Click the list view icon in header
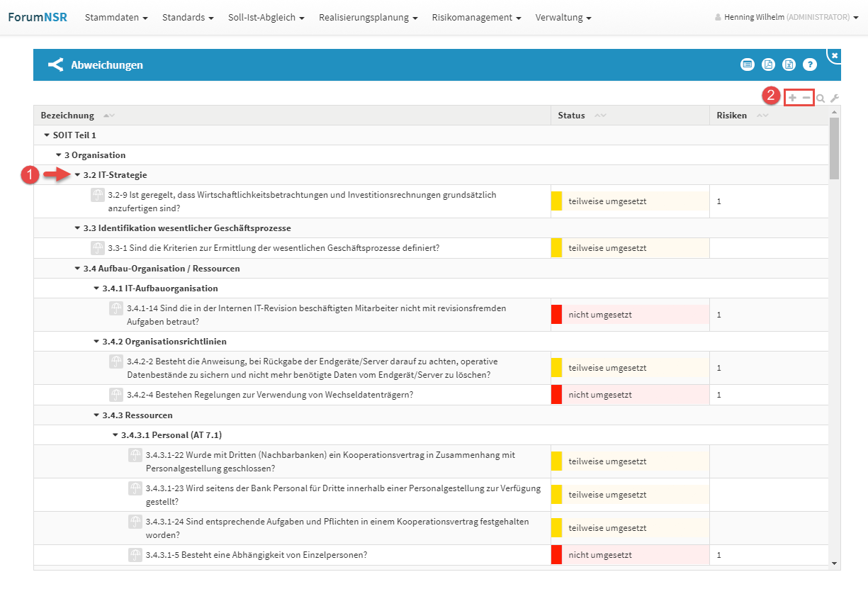Image resolution: width=868 pixels, height=589 pixels. [747, 64]
